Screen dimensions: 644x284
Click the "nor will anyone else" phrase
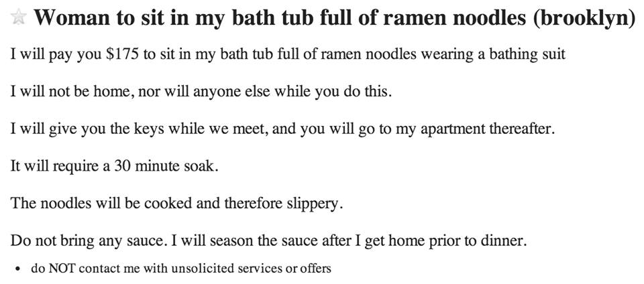(x=201, y=91)
